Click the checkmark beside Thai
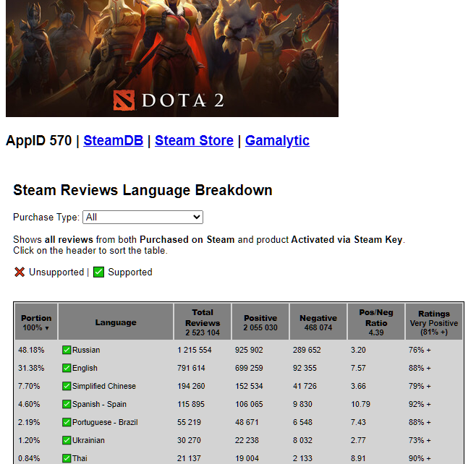476x464 pixels. (67, 458)
